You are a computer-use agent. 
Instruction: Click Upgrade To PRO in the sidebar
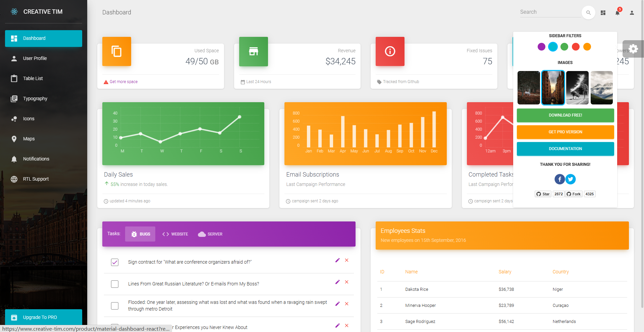[44, 317]
